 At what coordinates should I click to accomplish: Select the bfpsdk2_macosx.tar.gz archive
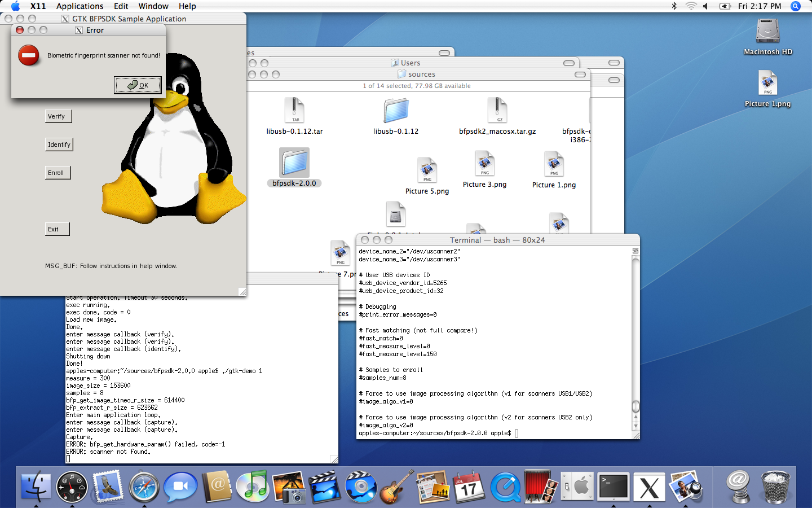click(497, 111)
